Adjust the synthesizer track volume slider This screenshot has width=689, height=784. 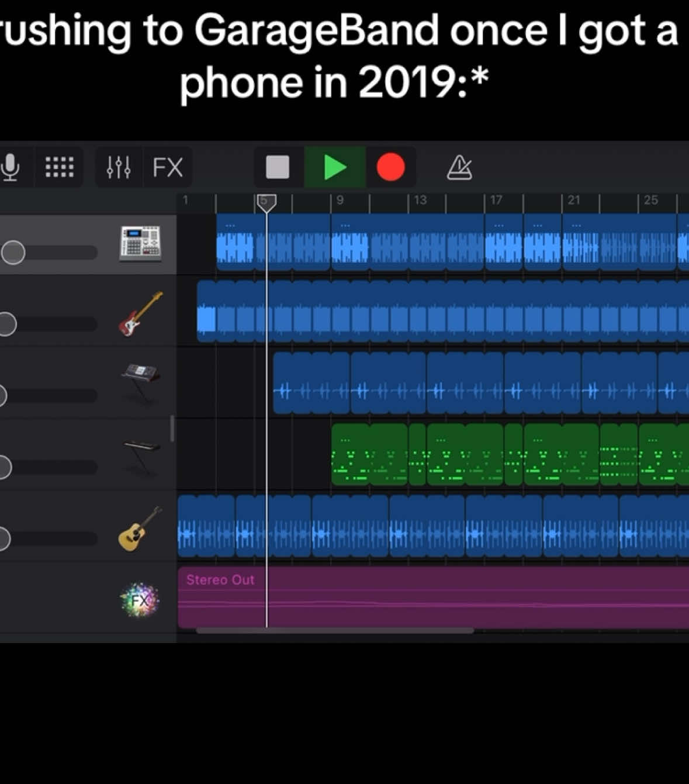pyautogui.click(x=49, y=396)
